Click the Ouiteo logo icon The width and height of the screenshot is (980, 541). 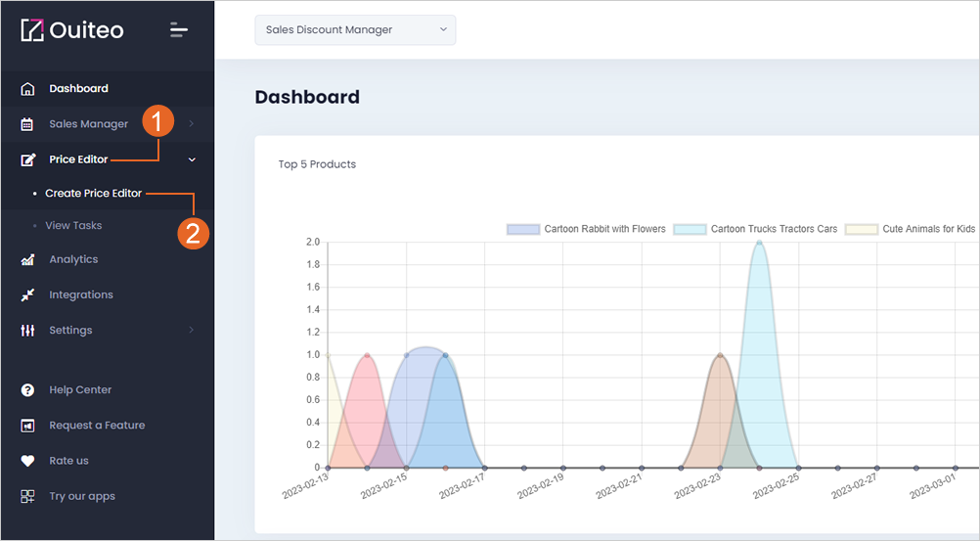point(32,30)
